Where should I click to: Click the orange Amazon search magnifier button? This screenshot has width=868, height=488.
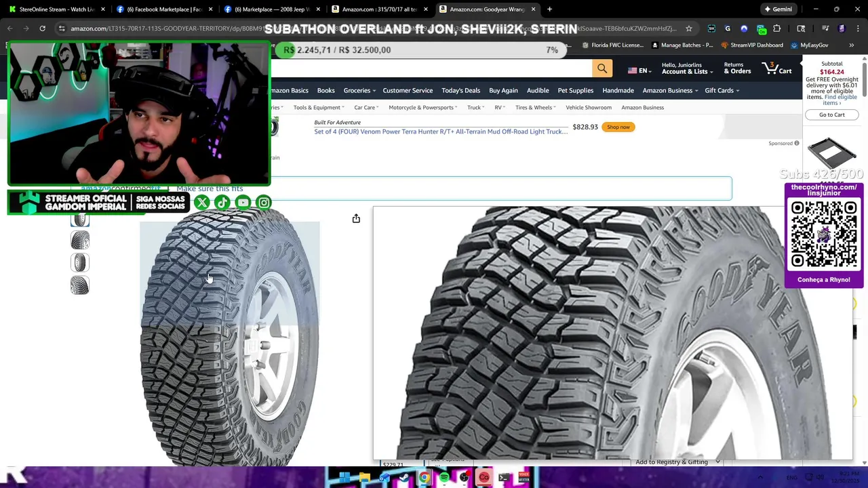602,68
